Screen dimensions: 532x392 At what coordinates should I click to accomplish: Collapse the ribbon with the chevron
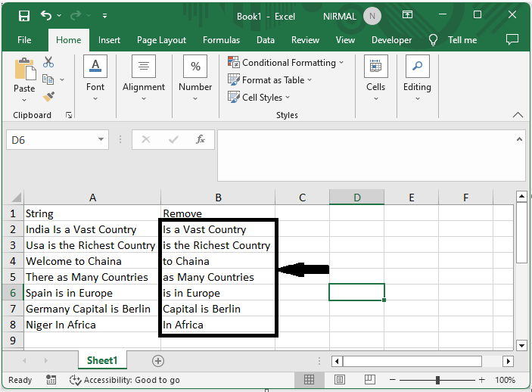click(x=518, y=115)
